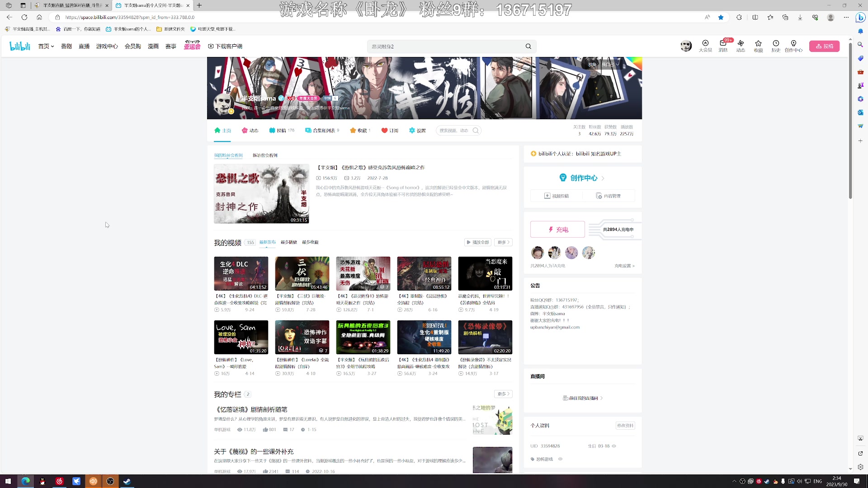The height and width of the screenshot is (488, 868).
Task: Open 收藏 favorites star in header
Action: [x=758, y=44]
